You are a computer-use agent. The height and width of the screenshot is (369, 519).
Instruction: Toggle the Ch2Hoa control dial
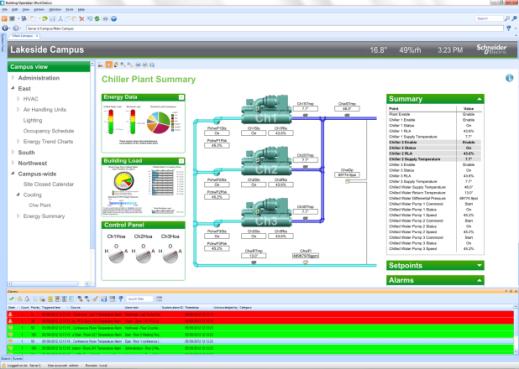(x=143, y=255)
